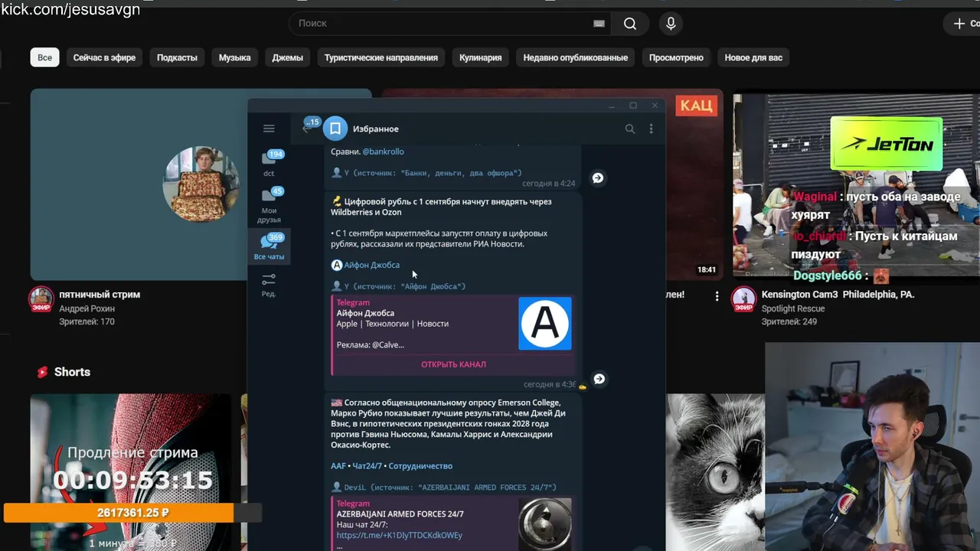980x551 pixels.
Task: Open the Чат24/7 link
Action: click(367, 466)
